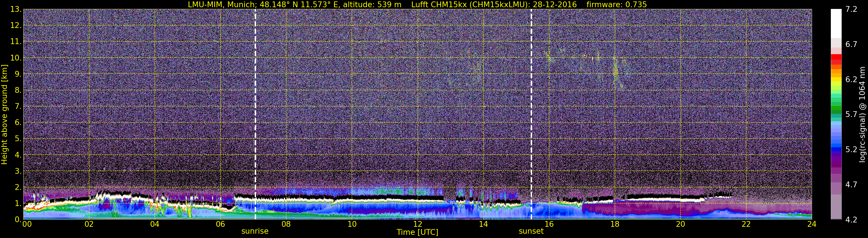Click the 'sunset' label below axis
Screen dimensions: 868x238
click(x=531, y=231)
